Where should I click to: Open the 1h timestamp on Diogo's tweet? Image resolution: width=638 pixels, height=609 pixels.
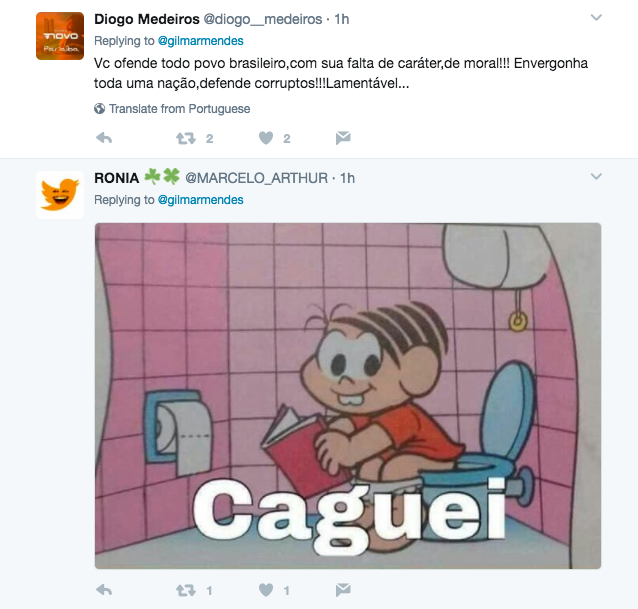[x=342, y=19]
